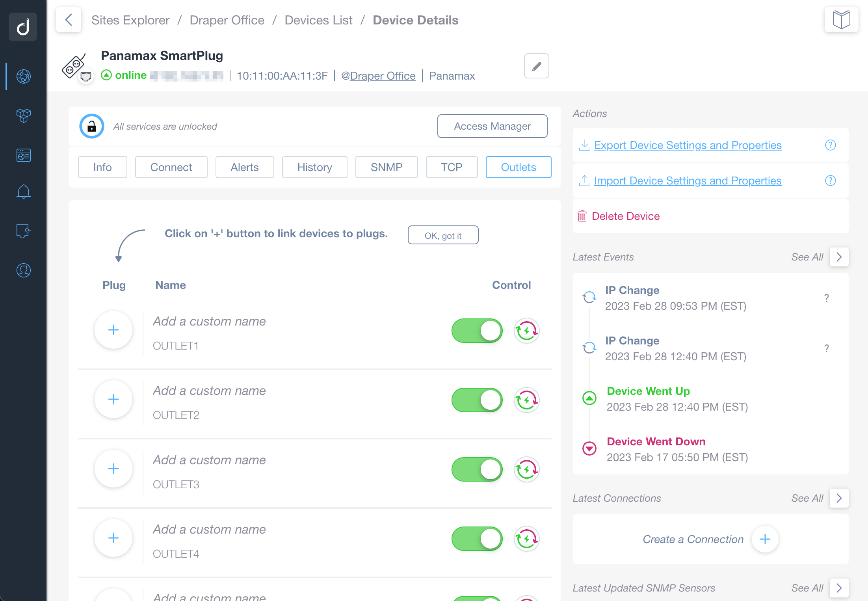Click Export Device Settings and Properties link
The image size is (868, 601).
coord(687,145)
